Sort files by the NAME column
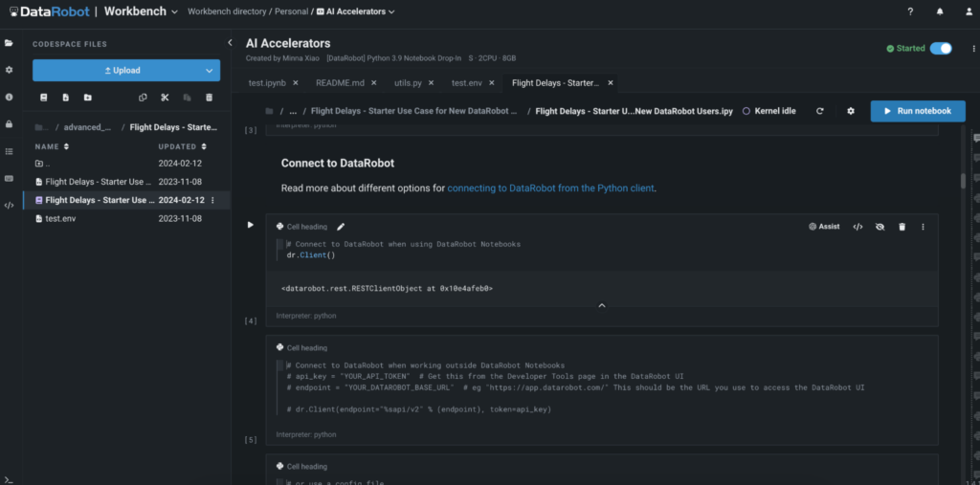This screenshot has height=485, width=980. [53, 147]
